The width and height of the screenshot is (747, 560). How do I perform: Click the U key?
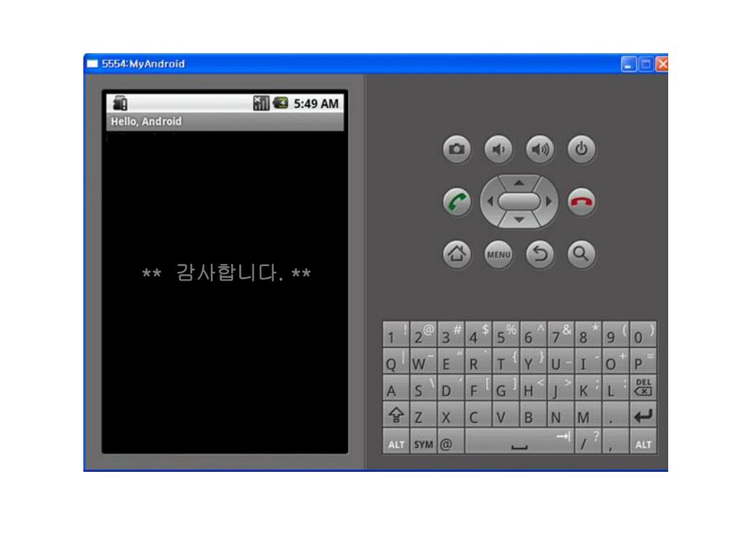point(561,360)
